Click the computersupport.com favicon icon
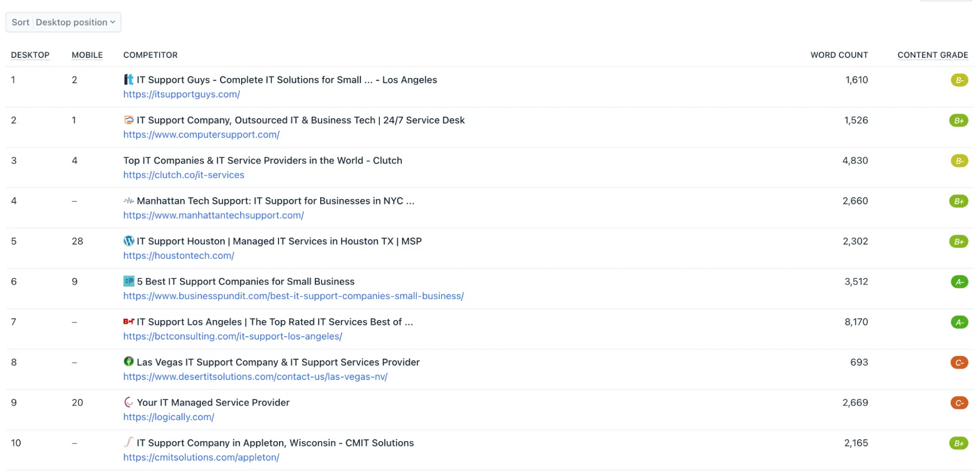 point(128,120)
